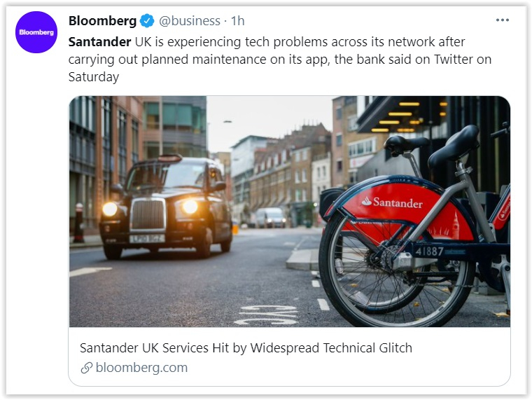
Task: Click the bike number 41887 label
Action: (x=429, y=251)
